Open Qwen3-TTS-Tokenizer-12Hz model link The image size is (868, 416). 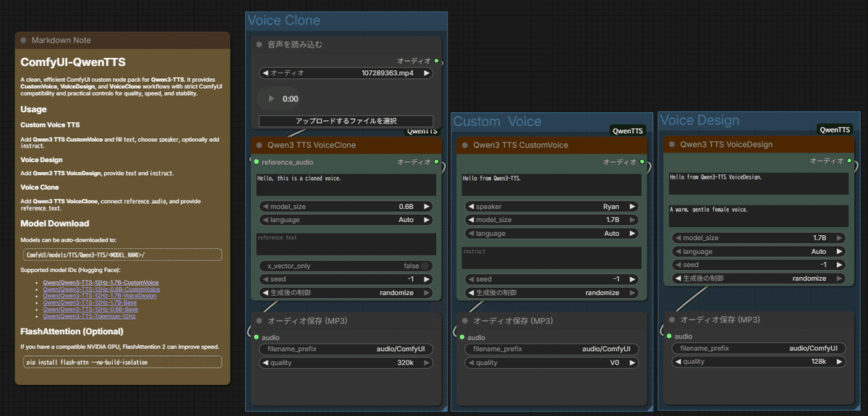click(89, 316)
